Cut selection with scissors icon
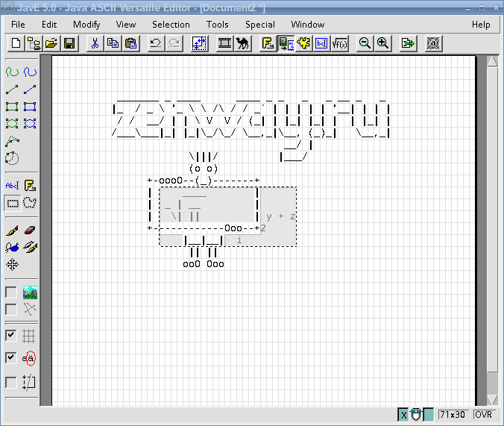Image resolution: width=504 pixels, height=426 pixels. (95, 43)
